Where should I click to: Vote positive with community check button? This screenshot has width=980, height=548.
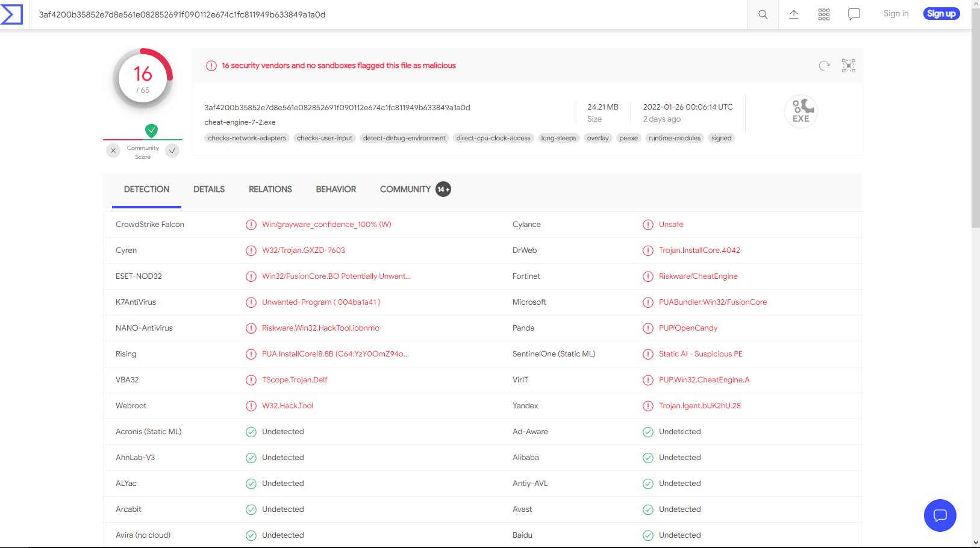point(173,151)
